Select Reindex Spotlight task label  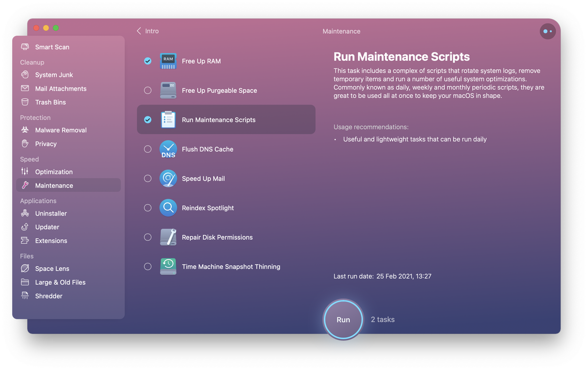point(208,208)
